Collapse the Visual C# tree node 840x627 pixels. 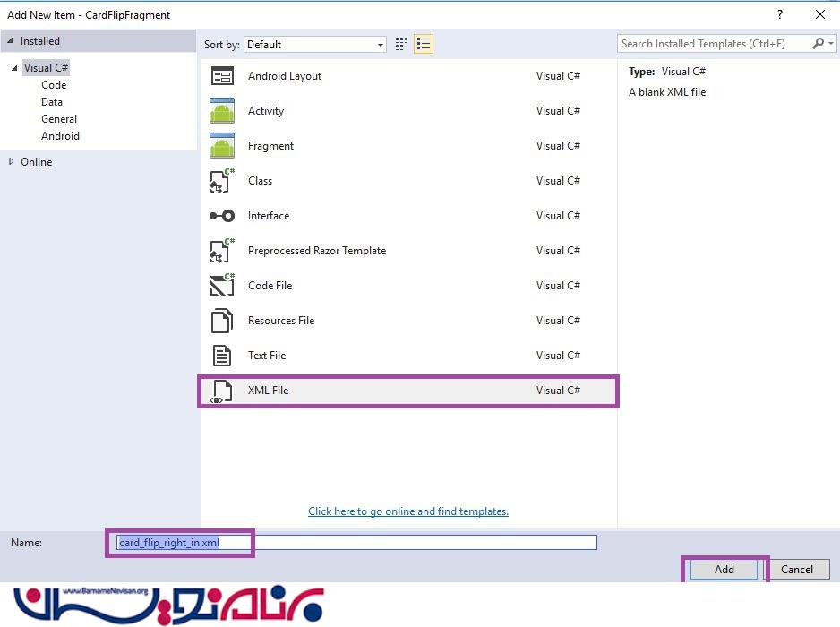(x=14, y=68)
